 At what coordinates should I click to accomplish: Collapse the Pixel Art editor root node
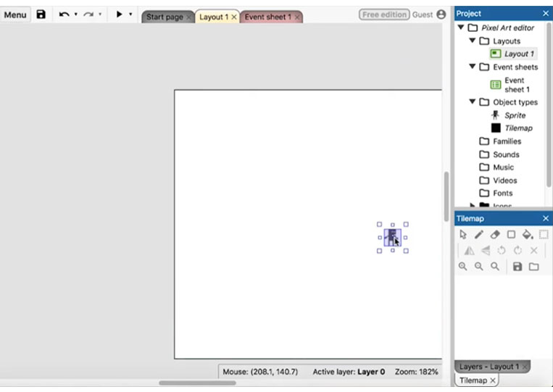pyautogui.click(x=461, y=27)
